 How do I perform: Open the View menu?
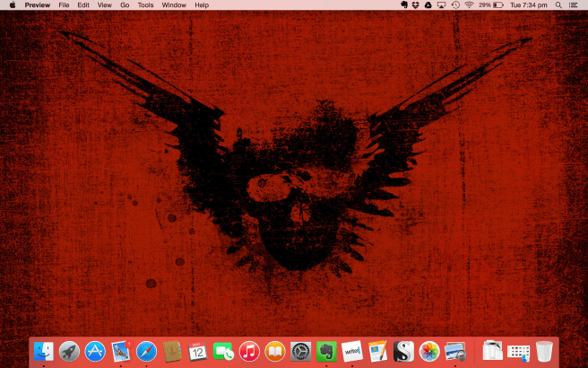pos(105,4)
